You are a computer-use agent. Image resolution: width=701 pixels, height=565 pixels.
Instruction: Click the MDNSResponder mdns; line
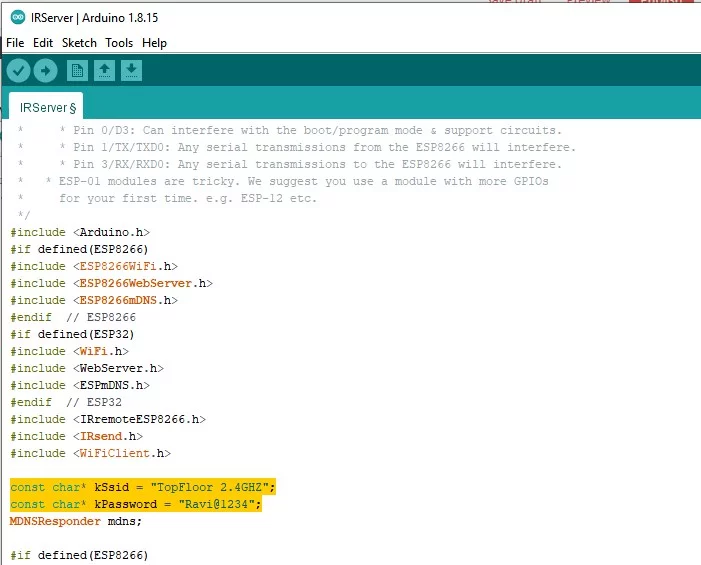[x=76, y=521]
